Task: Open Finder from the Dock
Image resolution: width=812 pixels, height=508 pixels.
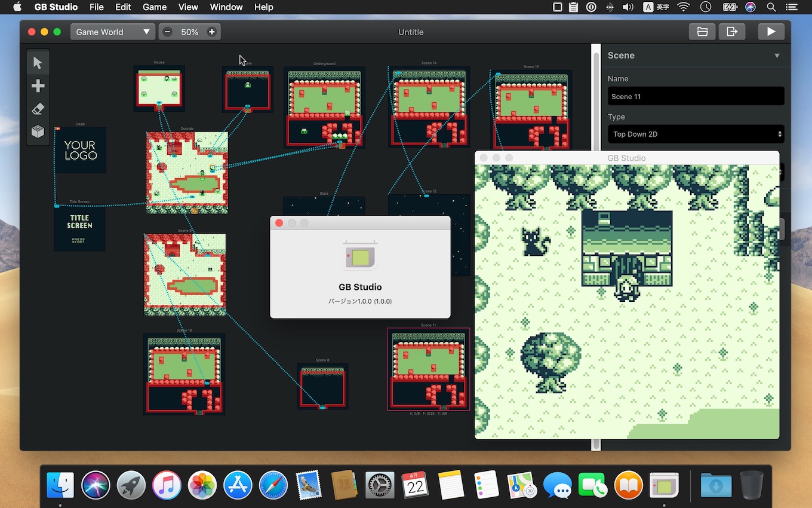Action: pos(60,485)
